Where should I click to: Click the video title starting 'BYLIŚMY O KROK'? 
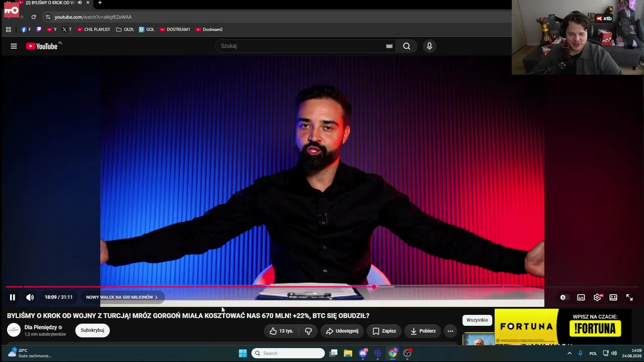(188, 316)
